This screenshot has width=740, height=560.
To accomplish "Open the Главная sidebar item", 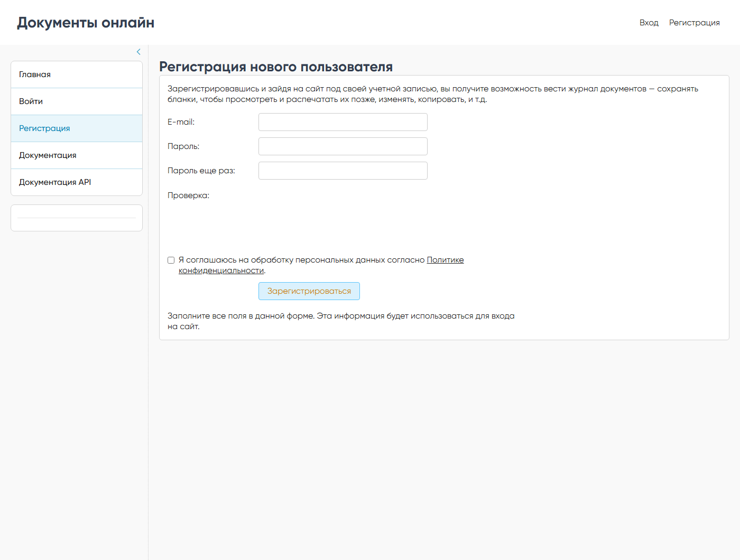I will (x=77, y=74).
